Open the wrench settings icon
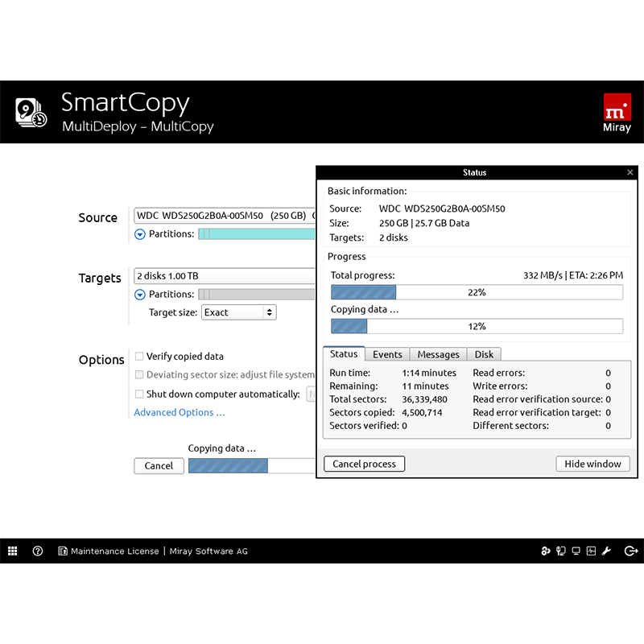The height and width of the screenshot is (644, 644). (x=606, y=551)
